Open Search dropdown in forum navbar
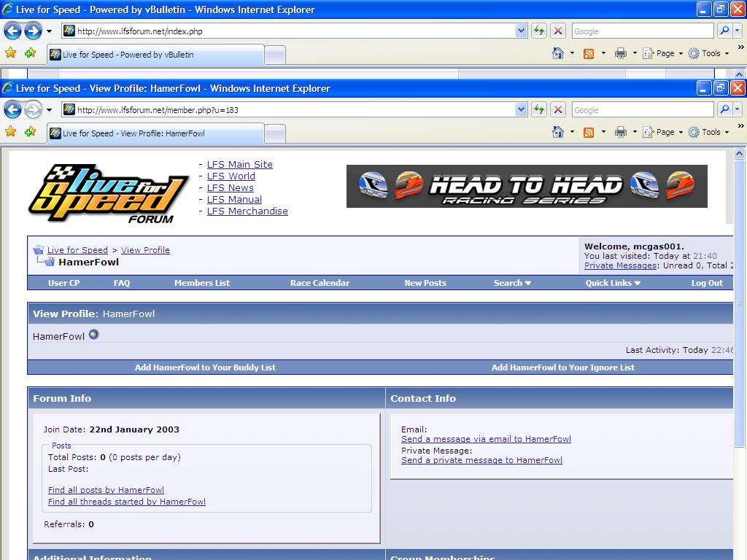Image resolution: width=747 pixels, height=560 pixels. pos(512,283)
